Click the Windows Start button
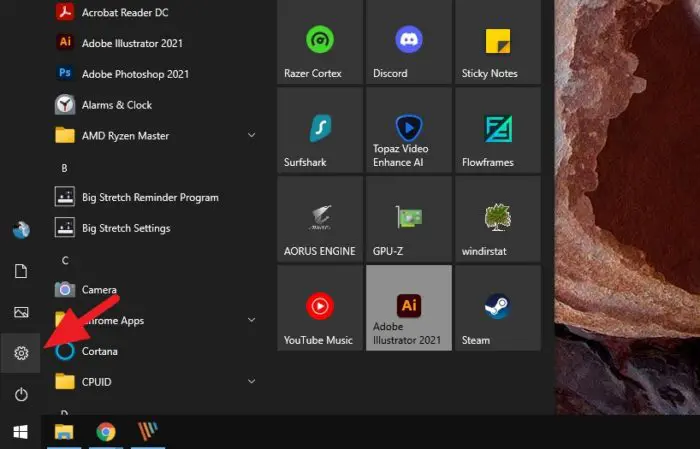The height and width of the screenshot is (449, 700). pos(20,432)
